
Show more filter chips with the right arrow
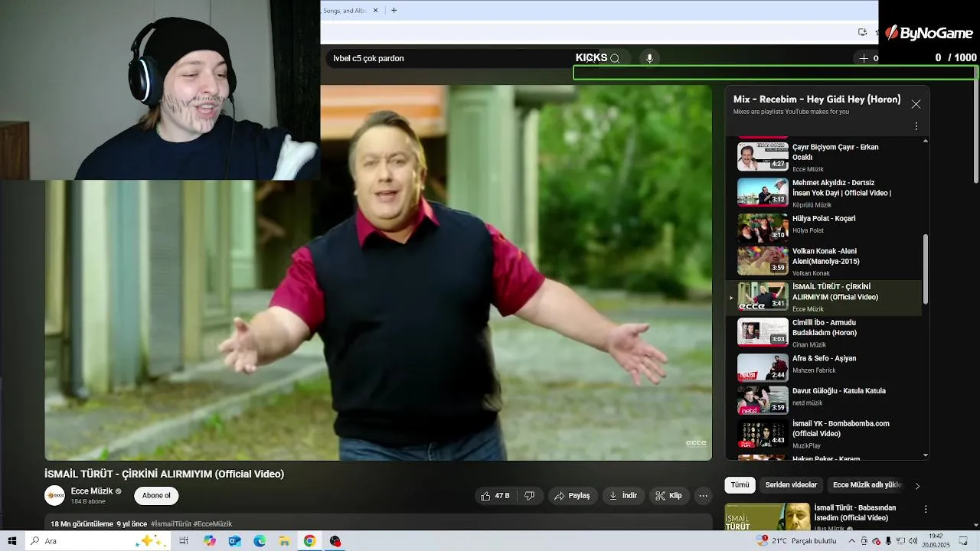click(917, 486)
